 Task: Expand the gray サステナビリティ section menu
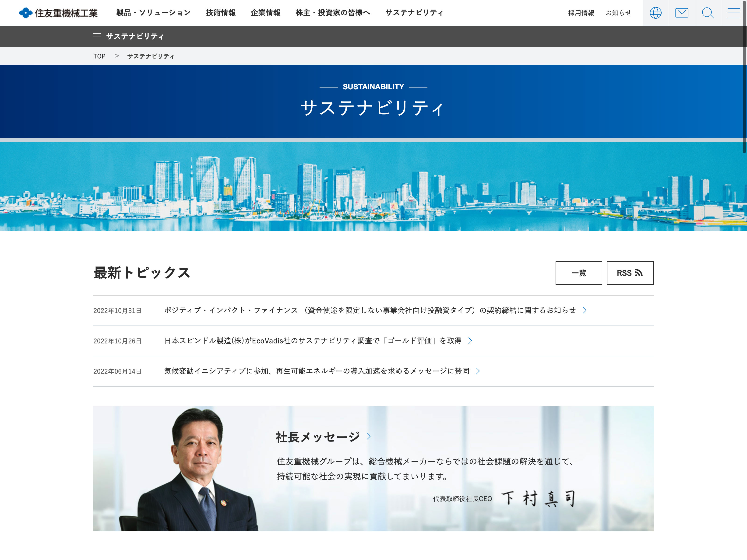pos(128,36)
